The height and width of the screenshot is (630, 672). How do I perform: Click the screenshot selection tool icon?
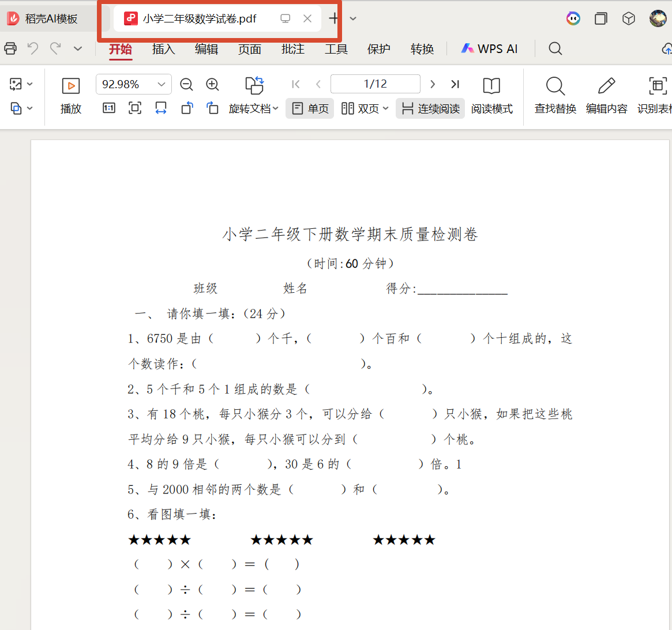[x=16, y=84]
